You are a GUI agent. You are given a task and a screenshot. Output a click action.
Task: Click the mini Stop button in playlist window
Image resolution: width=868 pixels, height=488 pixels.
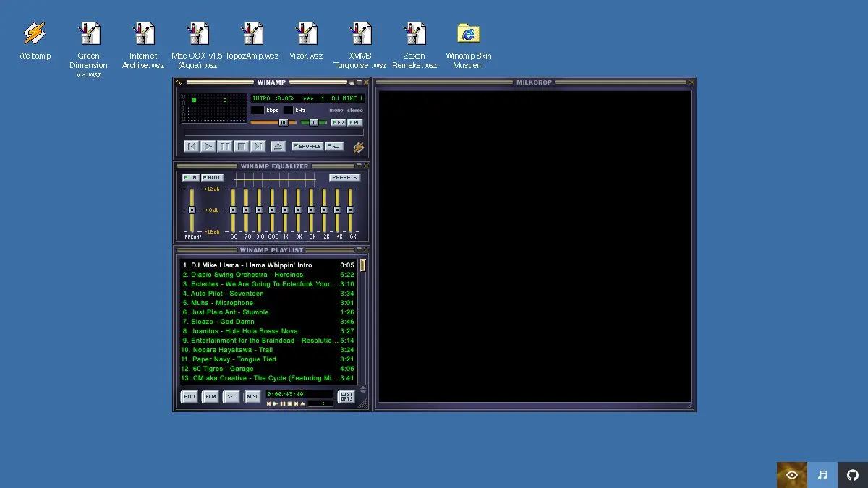coord(290,403)
